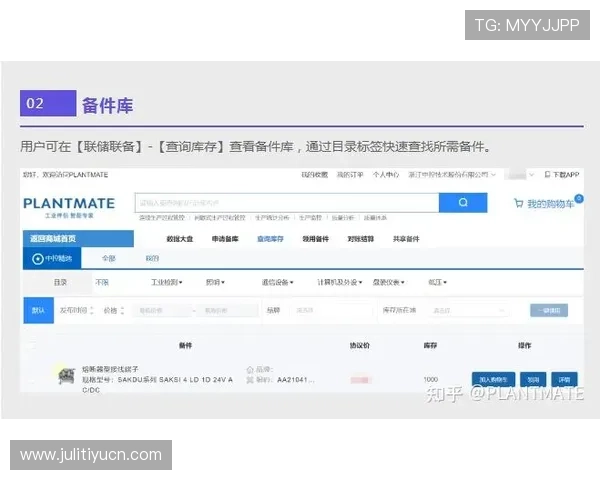
Task: Click the SAKDU product specification text
Action: pos(158,385)
